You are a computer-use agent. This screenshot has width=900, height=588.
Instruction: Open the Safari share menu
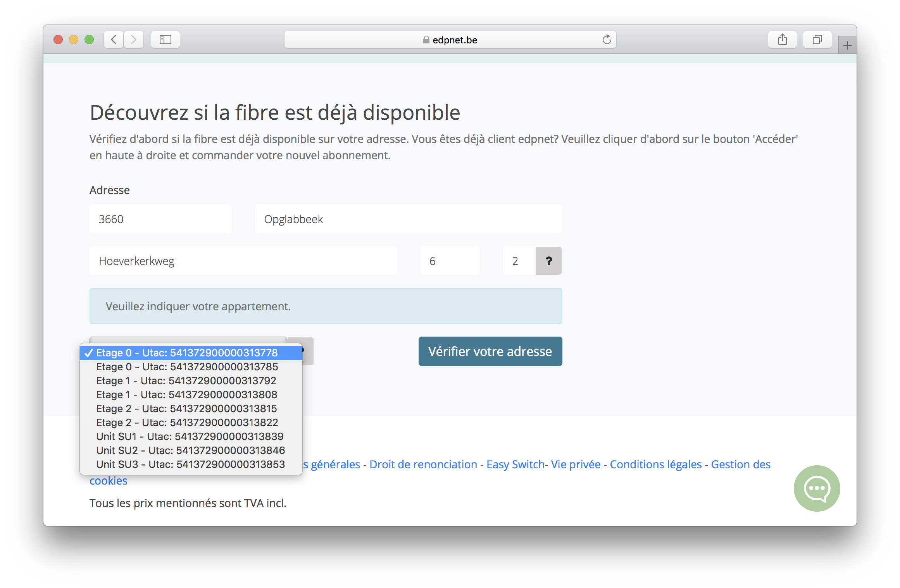pyautogui.click(x=782, y=40)
